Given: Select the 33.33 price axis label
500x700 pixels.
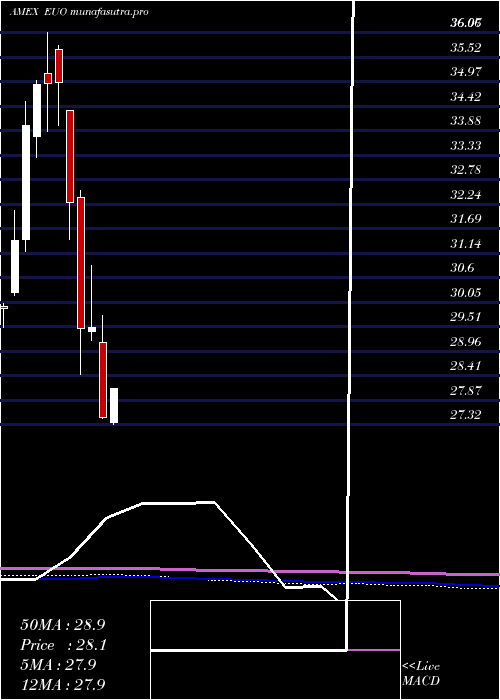Looking at the screenshot, I should click(466, 146).
